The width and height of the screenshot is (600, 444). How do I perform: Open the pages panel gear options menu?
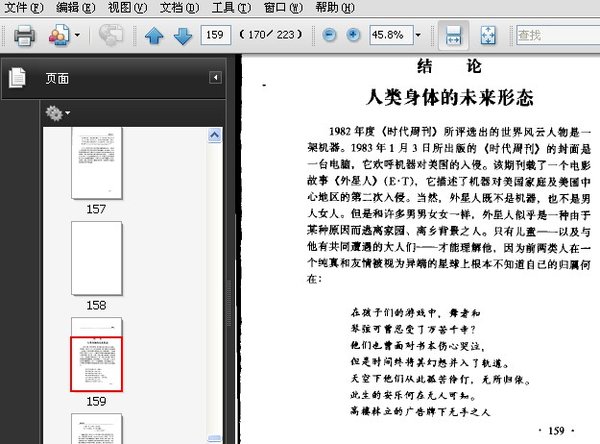click(55, 113)
